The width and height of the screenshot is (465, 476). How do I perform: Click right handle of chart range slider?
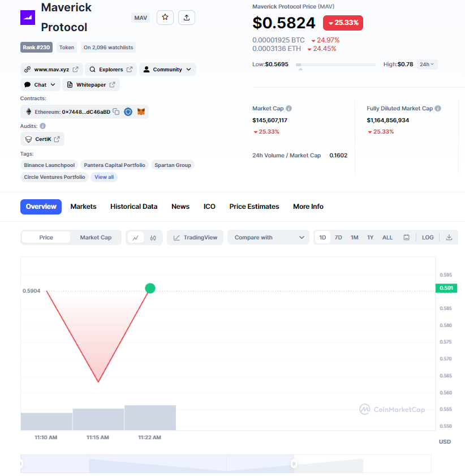(294, 464)
